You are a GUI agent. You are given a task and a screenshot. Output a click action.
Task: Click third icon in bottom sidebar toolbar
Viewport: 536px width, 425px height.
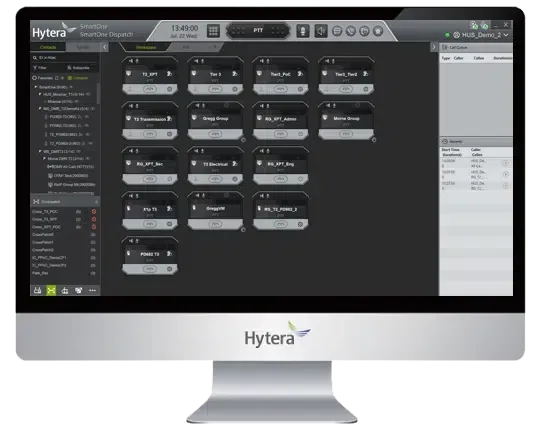pos(65,290)
